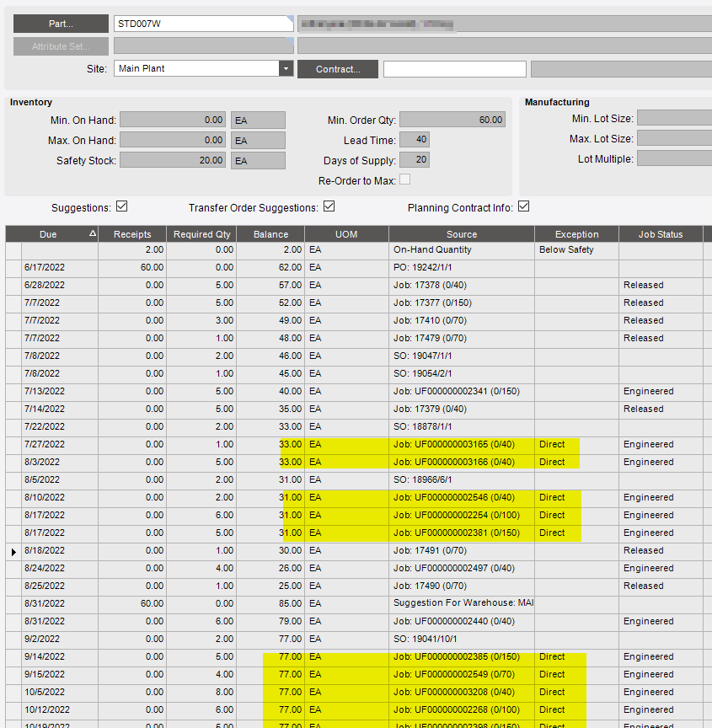Click the SO: 19047/1/1 source cell
This screenshot has height=728, width=712.
[462, 356]
